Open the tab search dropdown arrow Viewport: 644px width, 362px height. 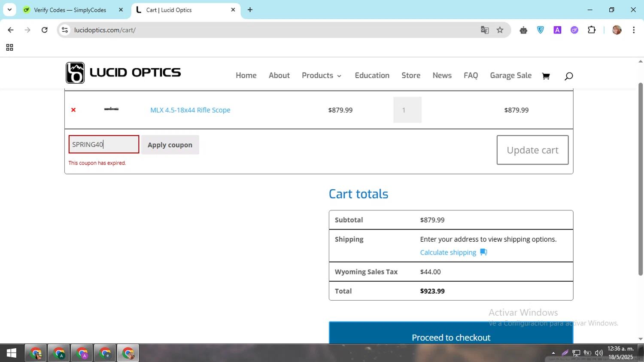pyautogui.click(x=9, y=10)
